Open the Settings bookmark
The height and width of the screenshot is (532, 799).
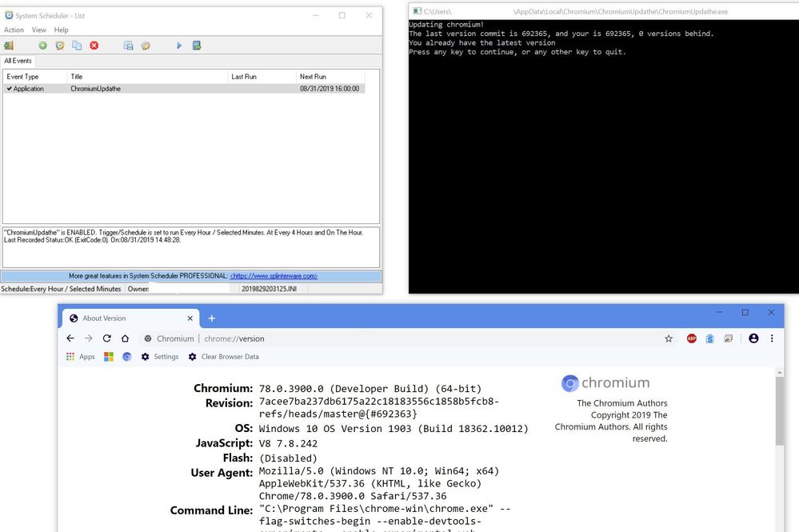point(160,357)
